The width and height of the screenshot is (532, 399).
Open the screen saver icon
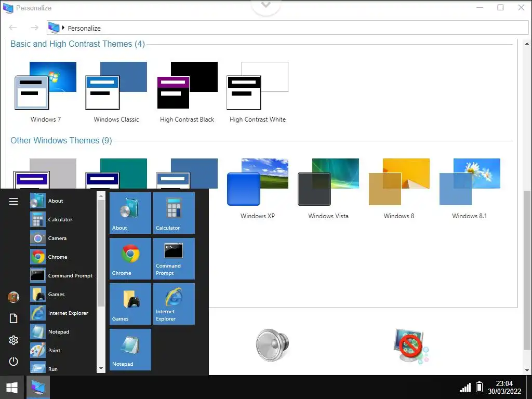pyautogui.click(x=411, y=346)
